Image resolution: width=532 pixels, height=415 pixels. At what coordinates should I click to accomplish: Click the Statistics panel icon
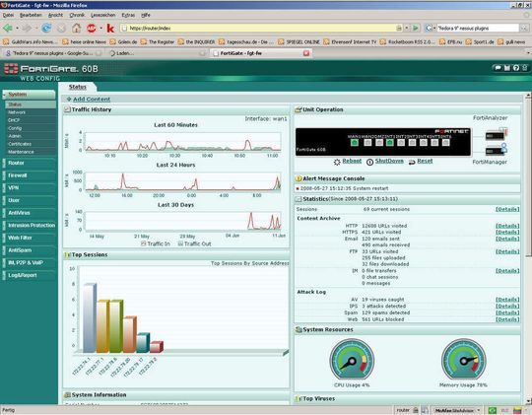tap(299, 199)
